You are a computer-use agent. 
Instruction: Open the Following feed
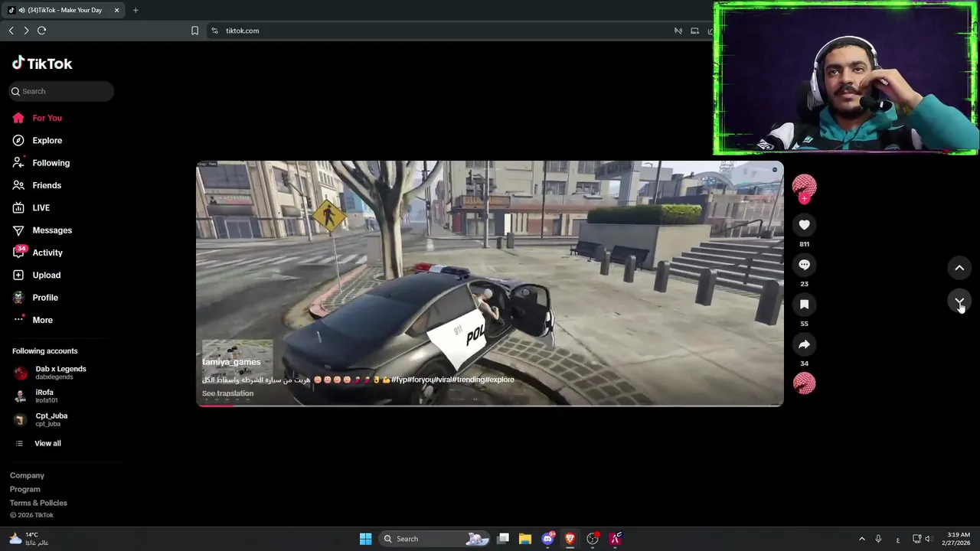point(41,163)
